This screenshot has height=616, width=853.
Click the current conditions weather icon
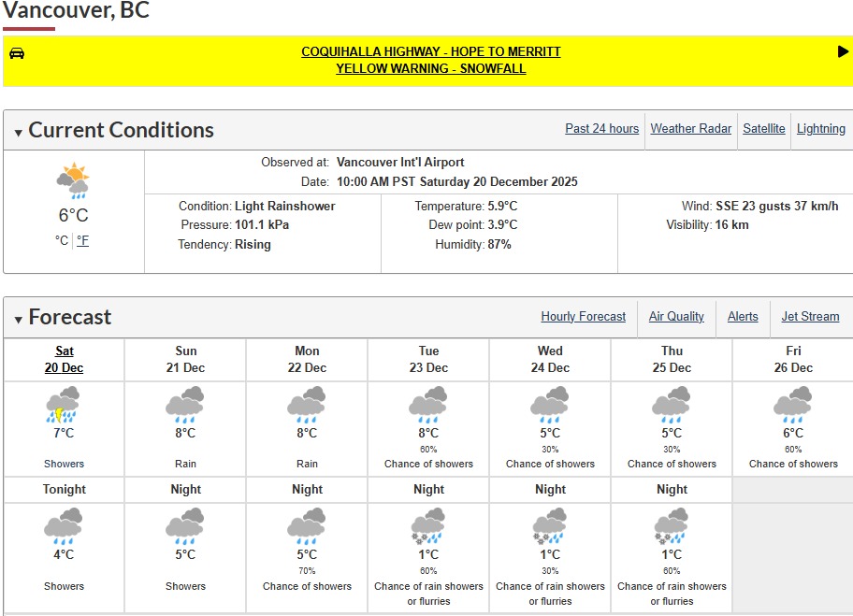[73, 180]
